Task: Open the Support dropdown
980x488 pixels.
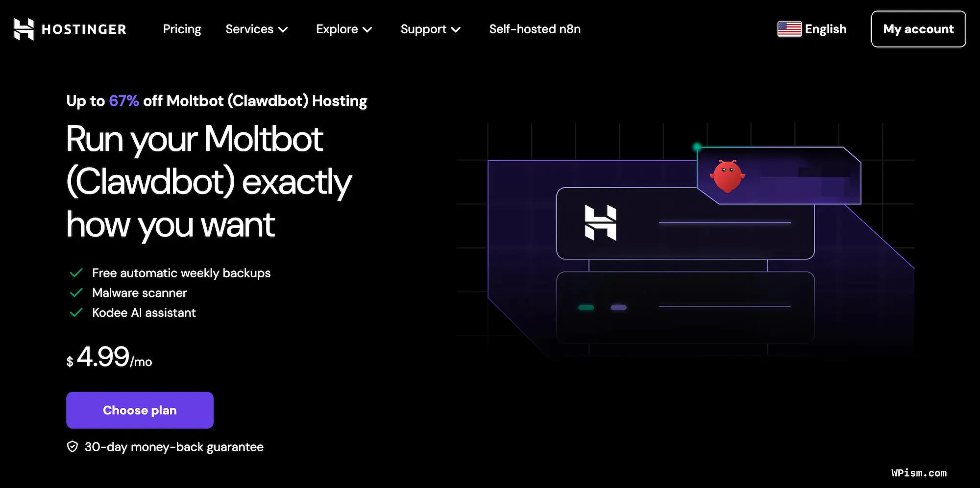Action: [431, 29]
